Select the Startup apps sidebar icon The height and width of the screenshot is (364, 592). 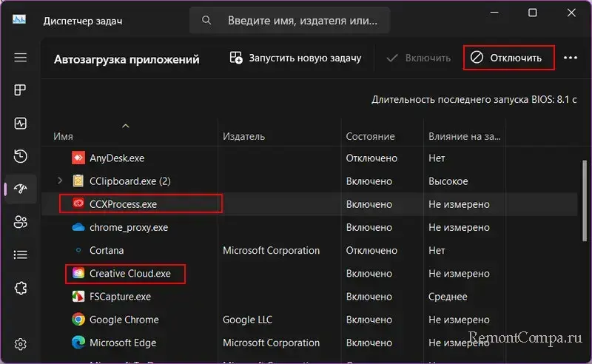[x=21, y=189]
